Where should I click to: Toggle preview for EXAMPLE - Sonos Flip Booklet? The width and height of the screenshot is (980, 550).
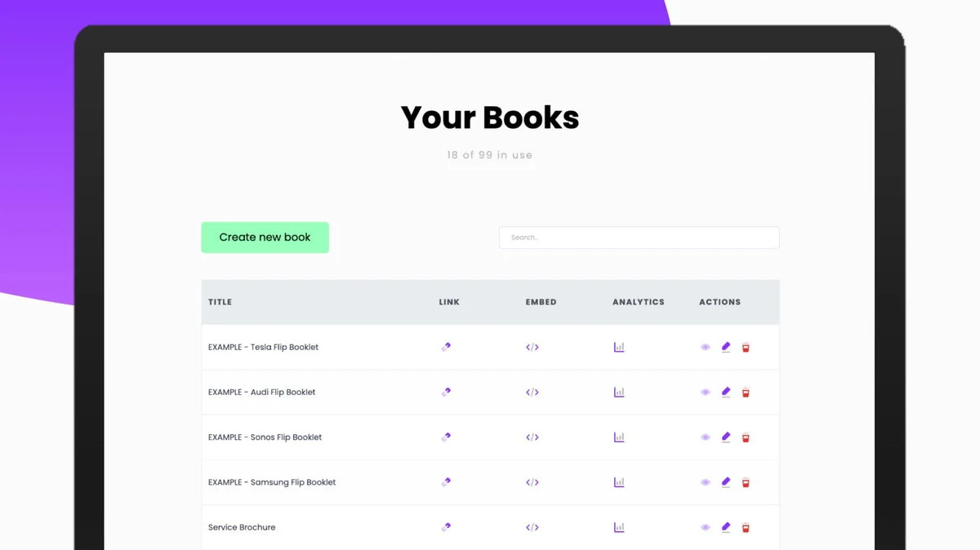(705, 437)
